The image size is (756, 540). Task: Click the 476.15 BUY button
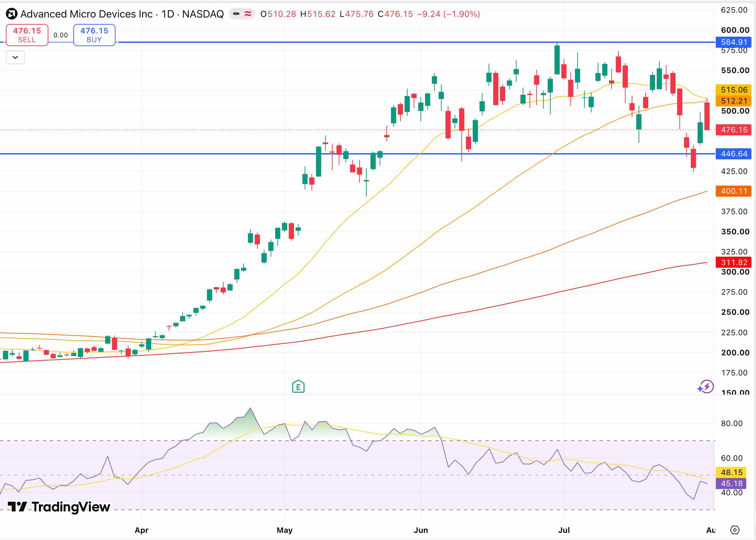click(x=94, y=35)
